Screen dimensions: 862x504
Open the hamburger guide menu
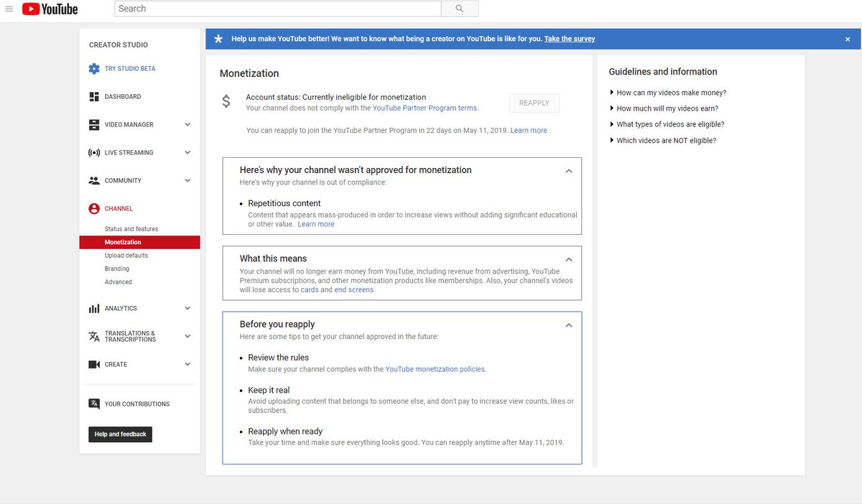[9, 9]
